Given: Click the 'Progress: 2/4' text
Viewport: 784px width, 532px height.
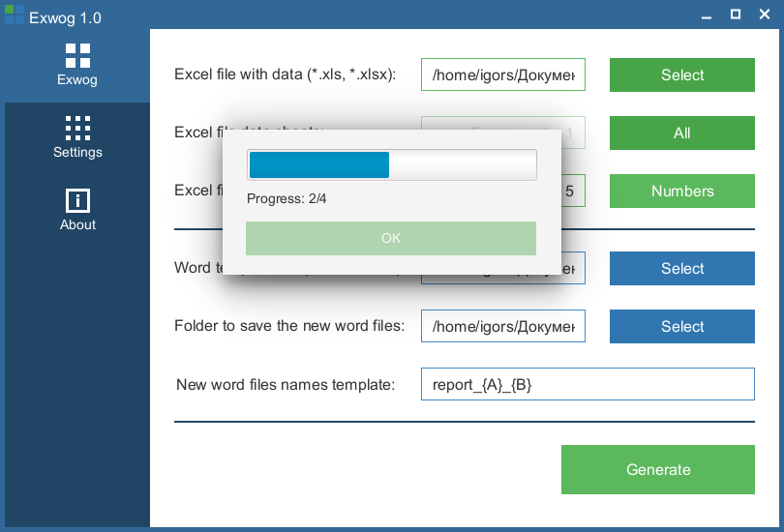Looking at the screenshot, I should click(286, 199).
